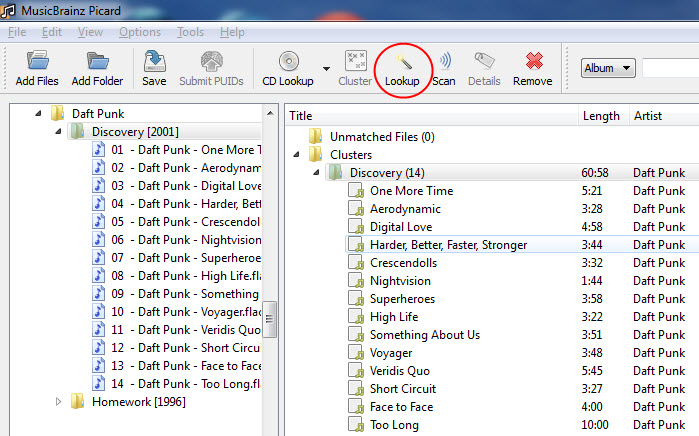Sort by the Length column header
This screenshot has height=436, width=699.
pos(601,116)
